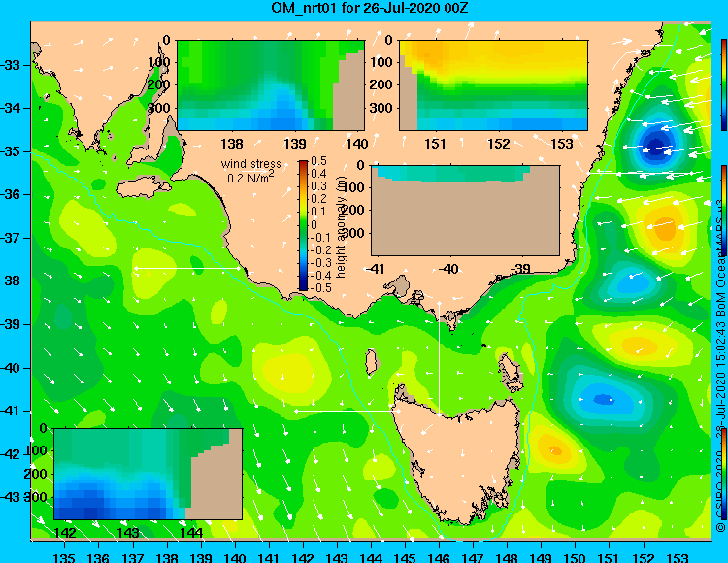Image resolution: width=728 pixels, height=563 pixels.
Task: Open the depth section inset spanning 138–140
Action: 271,85
